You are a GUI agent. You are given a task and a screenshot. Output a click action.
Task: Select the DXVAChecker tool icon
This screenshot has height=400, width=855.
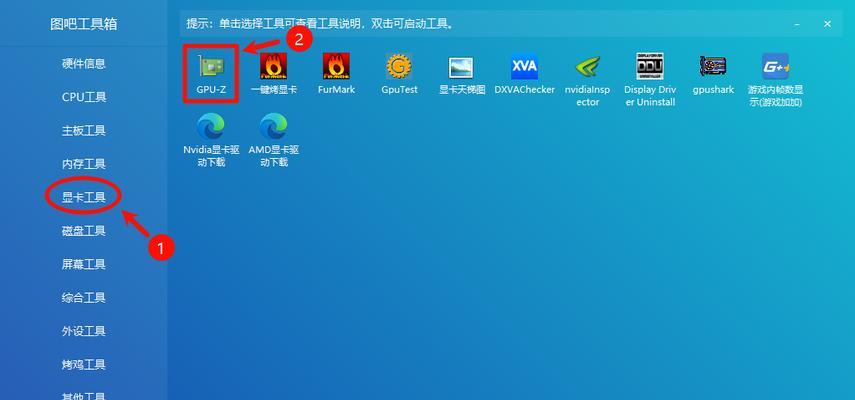click(x=525, y=66)
